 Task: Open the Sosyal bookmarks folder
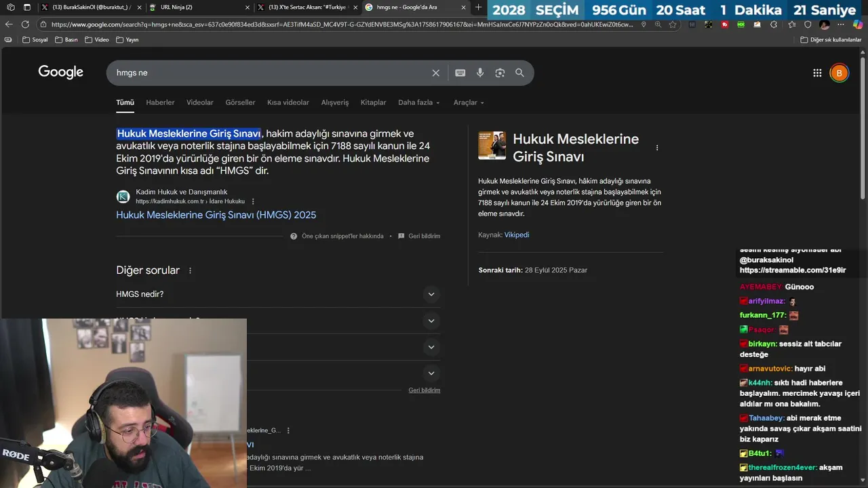pyautogui.click(x=35, y=39)
